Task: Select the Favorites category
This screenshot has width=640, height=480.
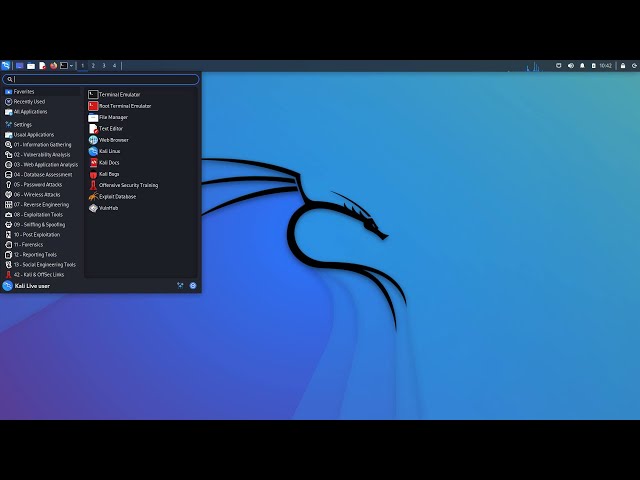Action: (x=42, y=92)
